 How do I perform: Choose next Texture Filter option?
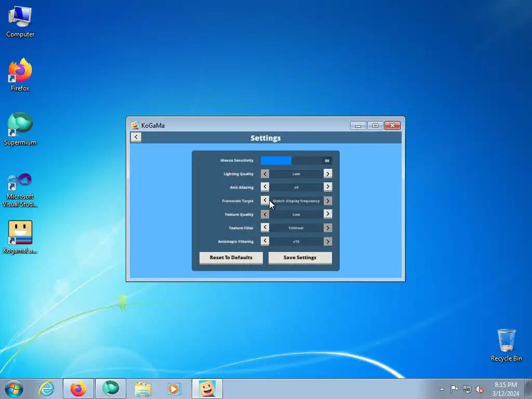pos(328,228)
